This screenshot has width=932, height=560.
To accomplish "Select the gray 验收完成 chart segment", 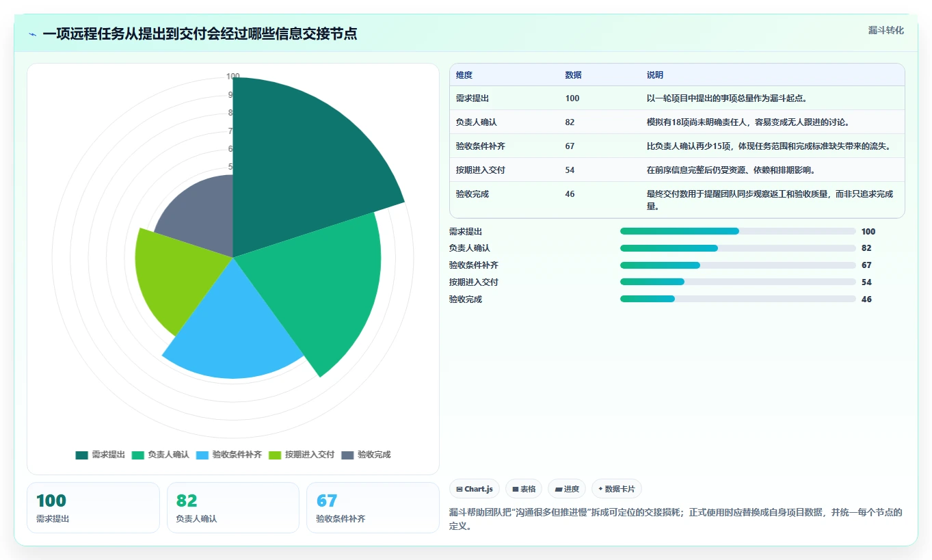I will pyautogui.click(x=202, y=215).
